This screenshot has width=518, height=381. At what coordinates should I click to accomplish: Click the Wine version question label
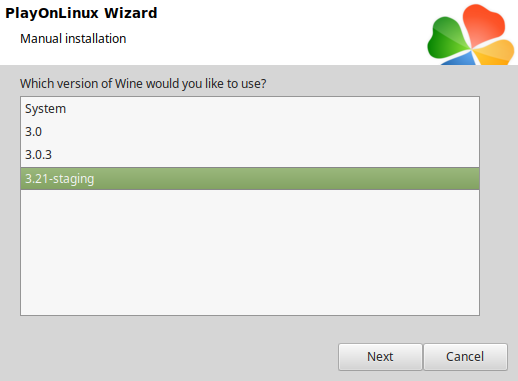point(143,84)
